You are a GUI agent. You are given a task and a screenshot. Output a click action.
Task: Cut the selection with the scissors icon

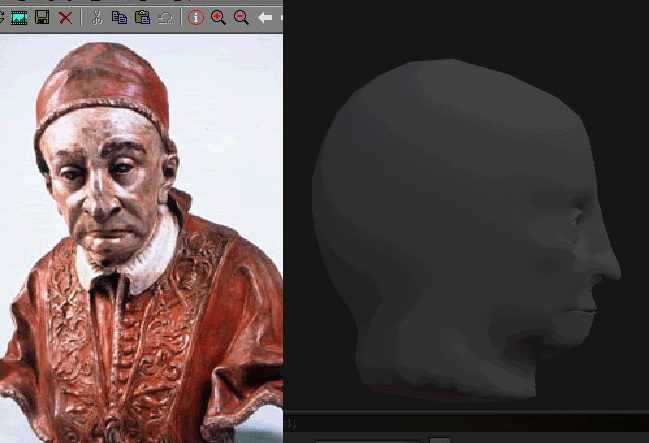click(97, 18)
